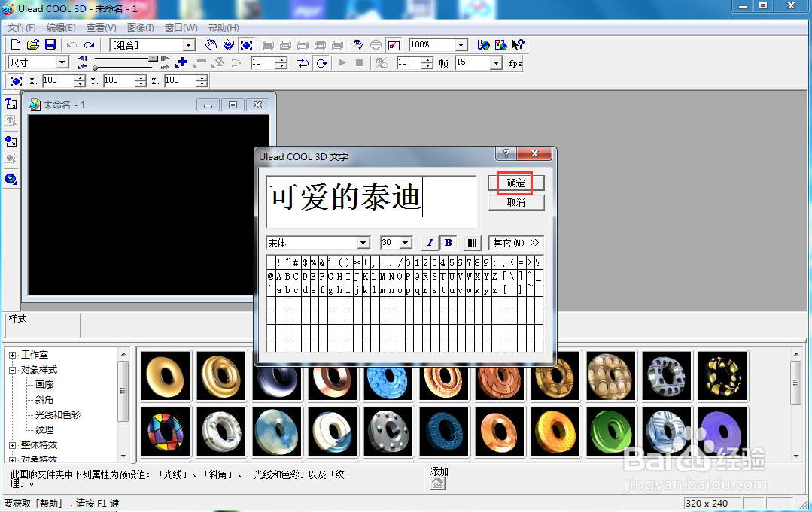Undo last action arrow icon
The height and width of the screenshot is (512, 812).
click(72, 45)
